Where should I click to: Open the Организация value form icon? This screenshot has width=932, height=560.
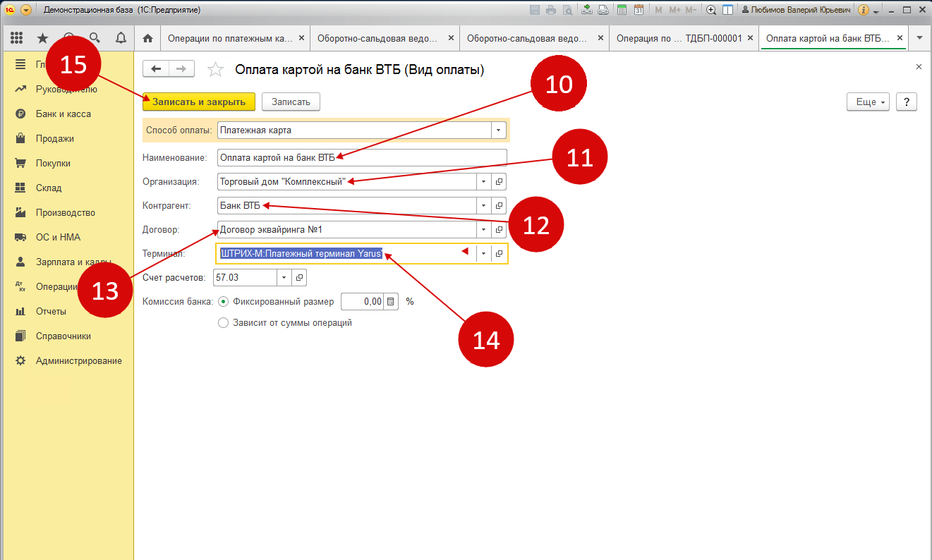coord(499,181)
